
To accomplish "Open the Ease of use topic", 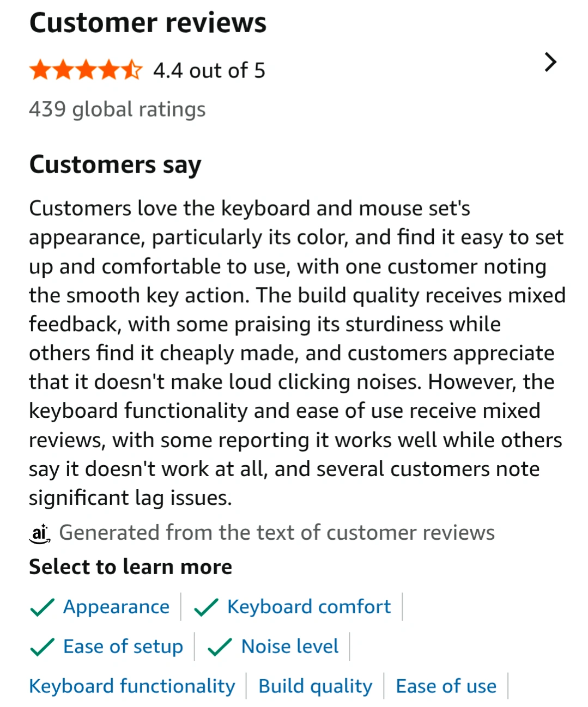I will pyautogui.click(x=446, y=686).
